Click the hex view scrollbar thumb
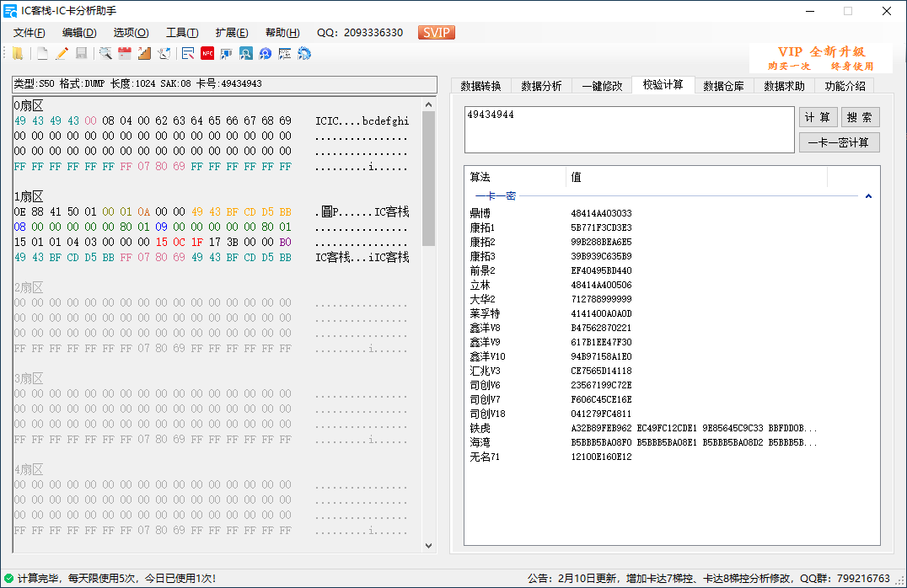Viewport: 907px width, 588px height. (428, 178)
